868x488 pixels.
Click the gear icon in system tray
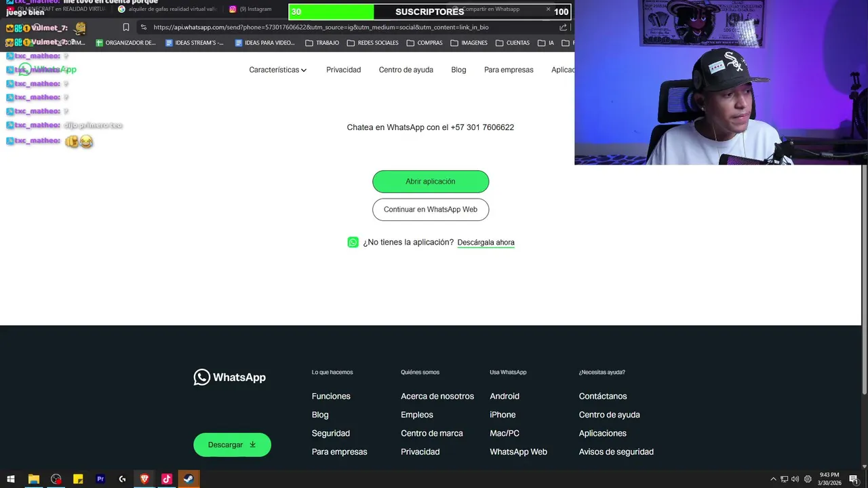808,479
